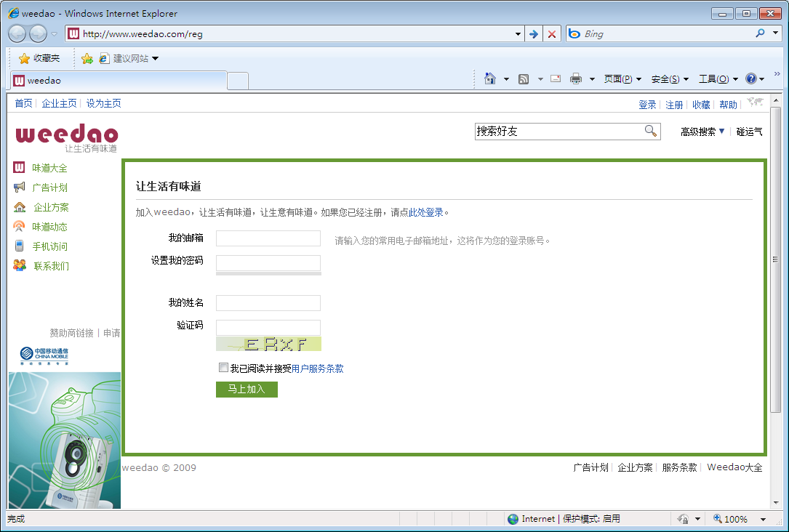Click the zoom magnifier icon in status bar

pyautogui.click(x=718, y=518)
